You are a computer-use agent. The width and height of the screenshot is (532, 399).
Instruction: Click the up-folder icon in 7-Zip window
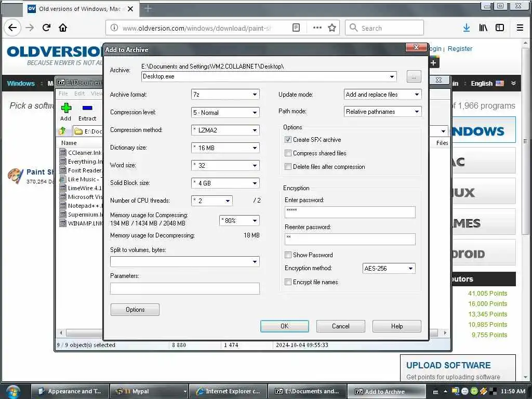coord(62,131)
